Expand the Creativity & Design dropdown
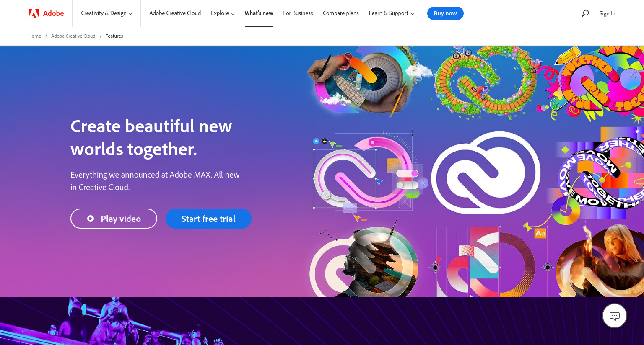The height and width of the screenshot is (345, 644). pos(106,13)
